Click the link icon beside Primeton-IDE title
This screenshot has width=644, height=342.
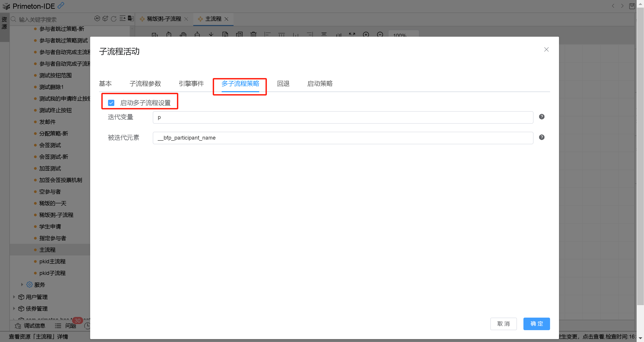click(61, 6)
